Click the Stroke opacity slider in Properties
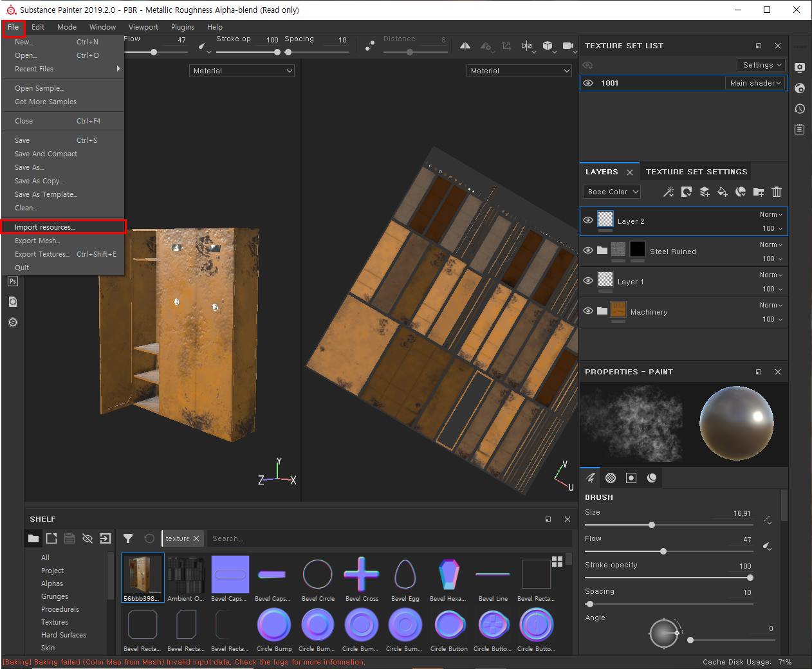Viewport: 812px width, 669px height. 669,578
